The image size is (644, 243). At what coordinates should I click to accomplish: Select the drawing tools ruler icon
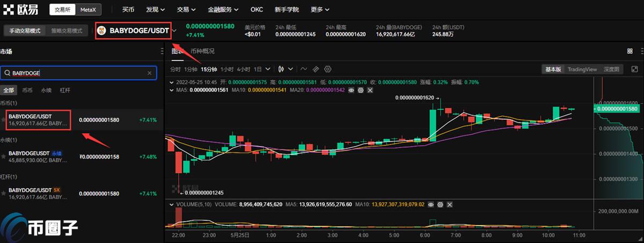pyautogui.click(x=316, y=69)
